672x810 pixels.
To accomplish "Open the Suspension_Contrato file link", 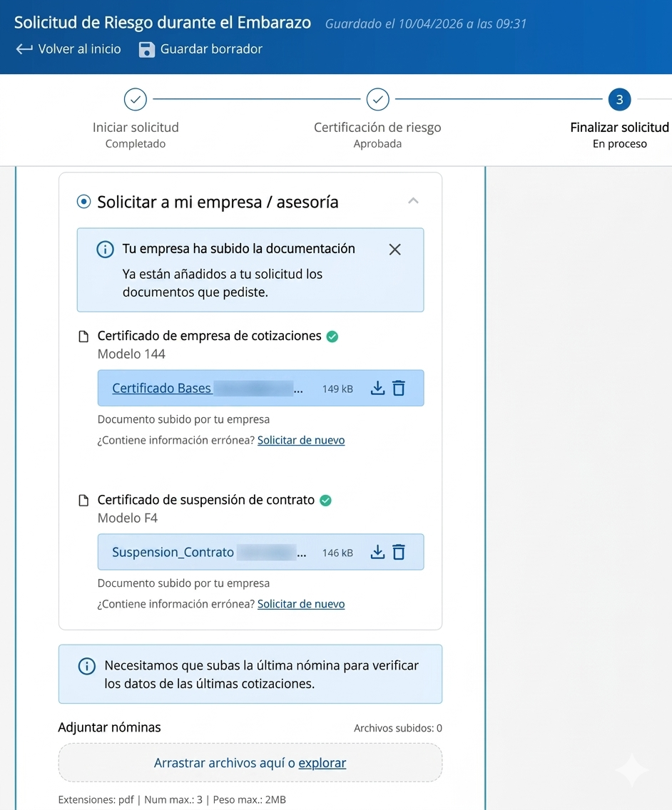I will [173, 553].
